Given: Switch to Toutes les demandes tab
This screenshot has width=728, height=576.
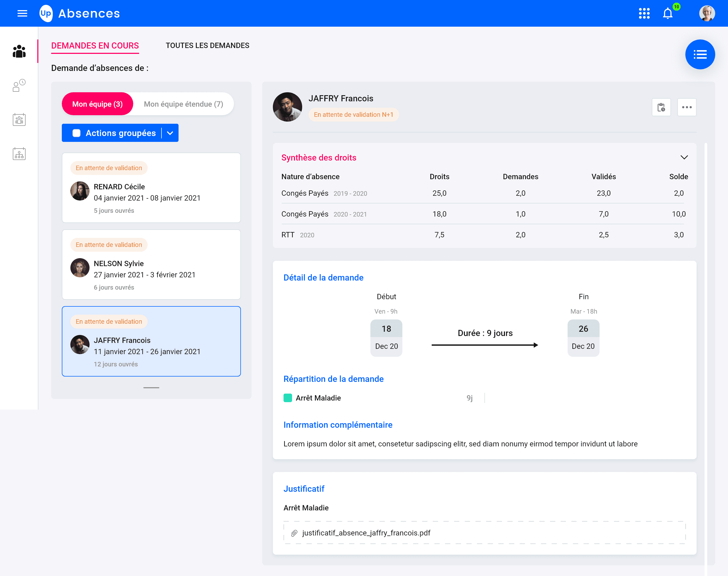Looking at the screenshot, I should click(x=207, y=46).
